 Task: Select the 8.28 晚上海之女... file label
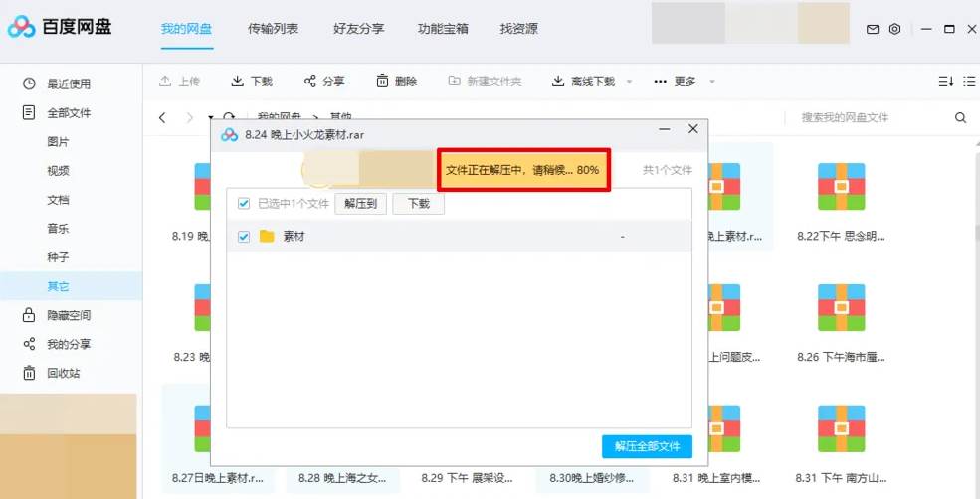point(342,478)
